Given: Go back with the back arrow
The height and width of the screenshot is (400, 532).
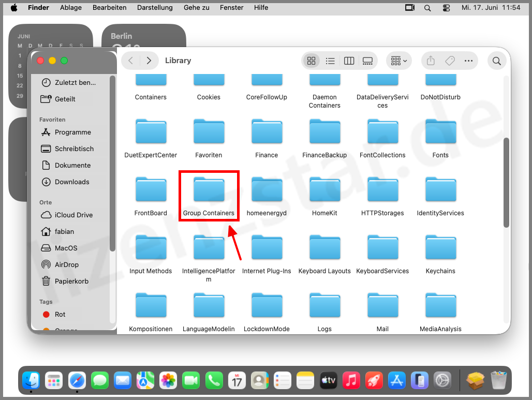Looking at the screenshot, I should click(130, 61).
